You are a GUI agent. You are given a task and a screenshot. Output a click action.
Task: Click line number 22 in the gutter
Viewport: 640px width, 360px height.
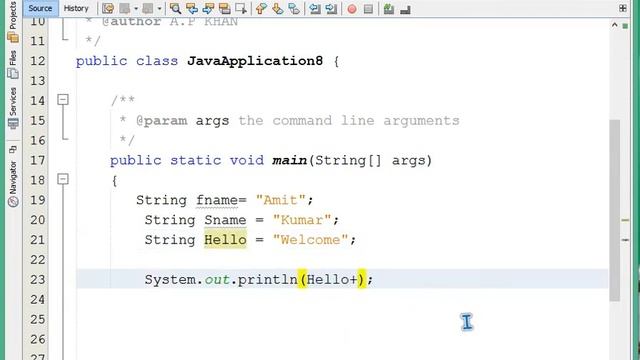click(38, 260)
